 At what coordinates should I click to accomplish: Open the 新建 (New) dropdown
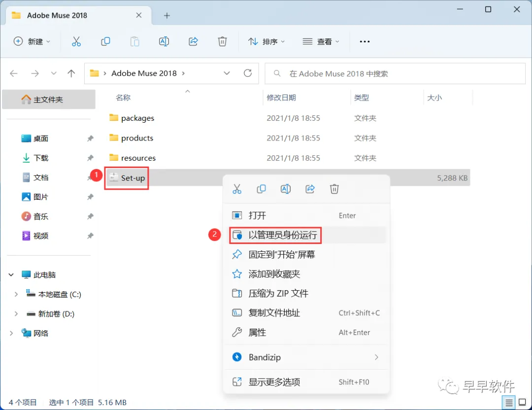pyautogui.click(x=32, y=41)
